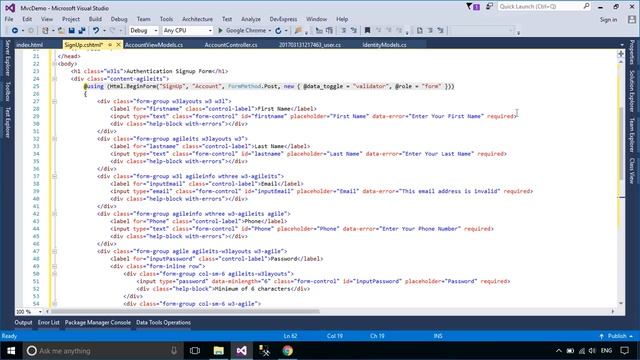640x360 pixels.
Task: Toggle the bookmark icon in toolbar
Action: 367,31
